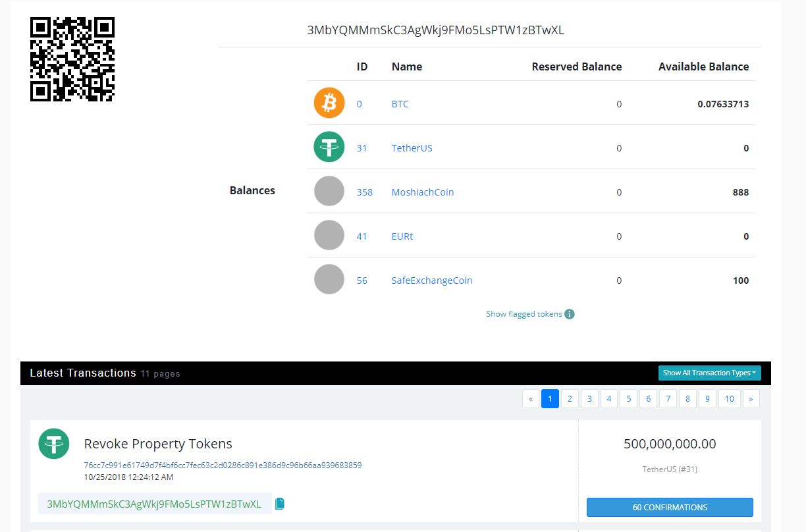Click the EURt gray coin icon

pos(328,234)
